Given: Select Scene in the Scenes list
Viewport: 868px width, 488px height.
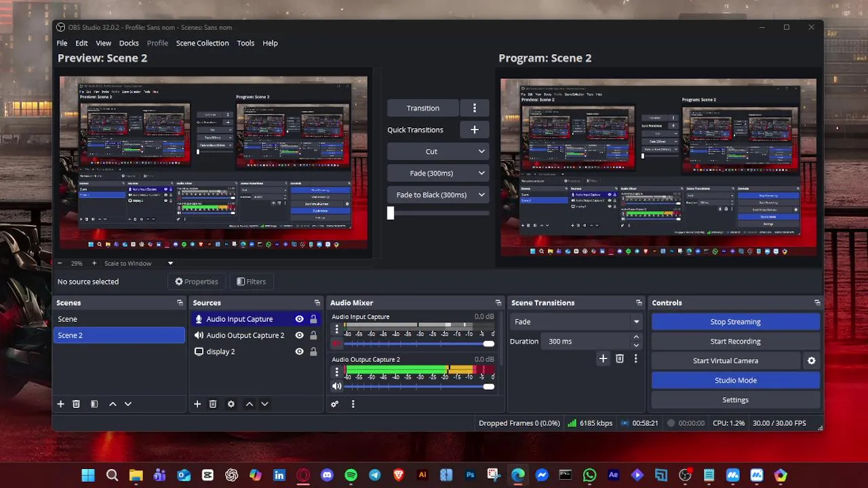Looking at the screenshot, I should click(x=119, y=319).
